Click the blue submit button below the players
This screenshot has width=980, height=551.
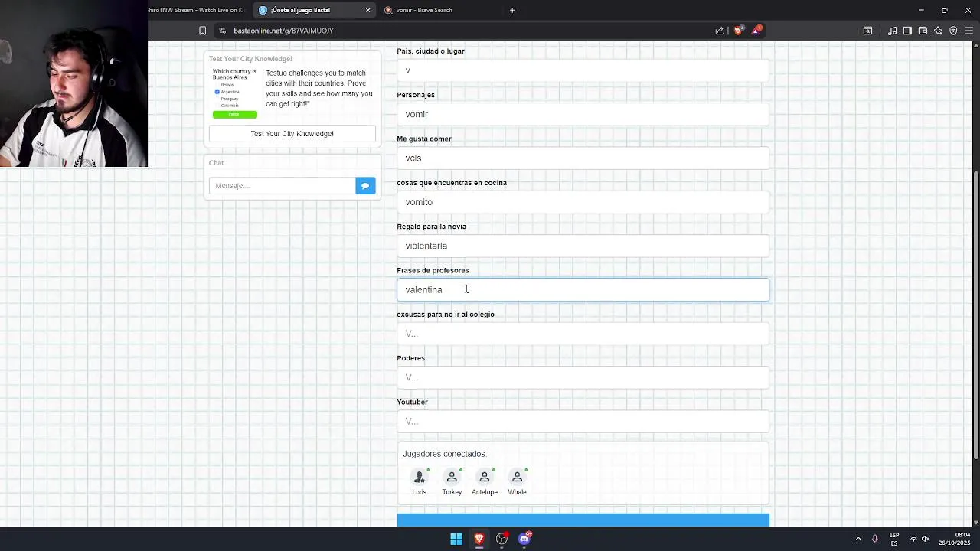point(583,520)
